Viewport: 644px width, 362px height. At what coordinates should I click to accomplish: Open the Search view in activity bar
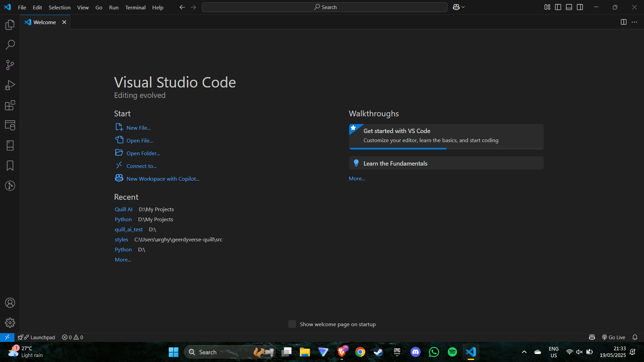[x=10, y=45]
